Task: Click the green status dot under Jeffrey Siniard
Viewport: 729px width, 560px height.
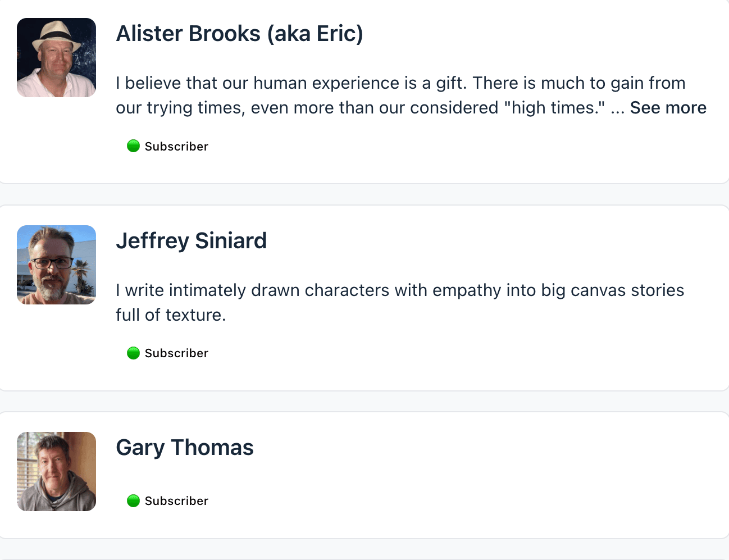Action: tap(133, 353)
